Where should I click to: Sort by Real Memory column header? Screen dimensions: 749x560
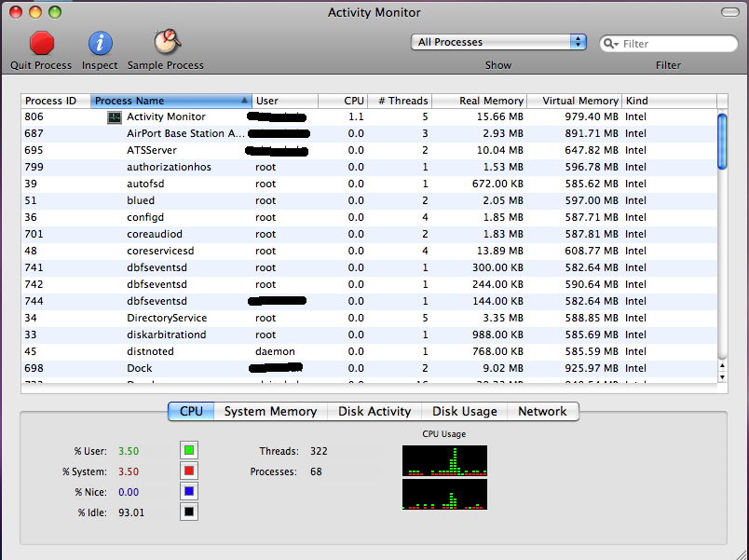[x=479, y=101]
